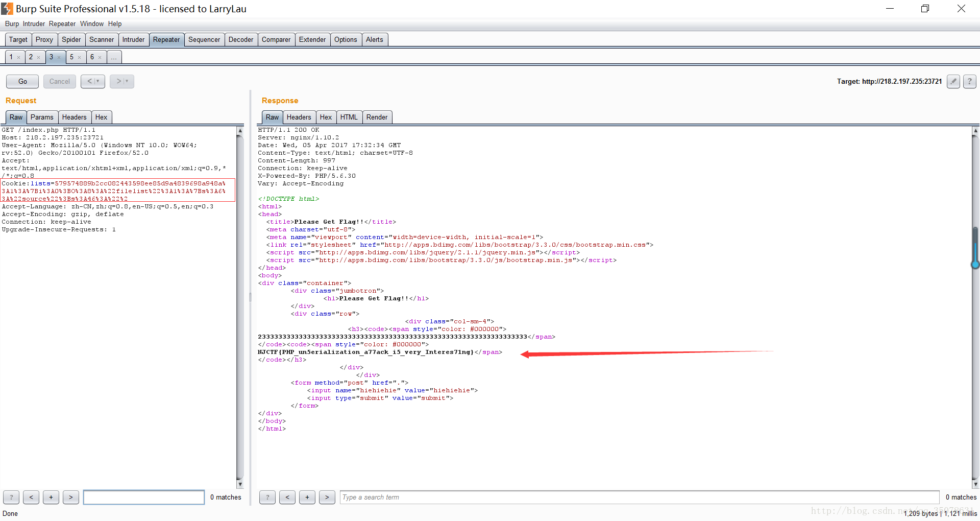This screenshot has width=980, height=521.
Task: Open the Window menu
Action: click(x=92, y=24)
